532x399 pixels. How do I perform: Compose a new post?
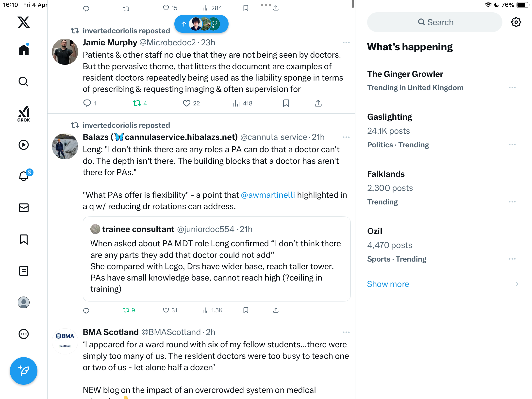pos(24,371)
